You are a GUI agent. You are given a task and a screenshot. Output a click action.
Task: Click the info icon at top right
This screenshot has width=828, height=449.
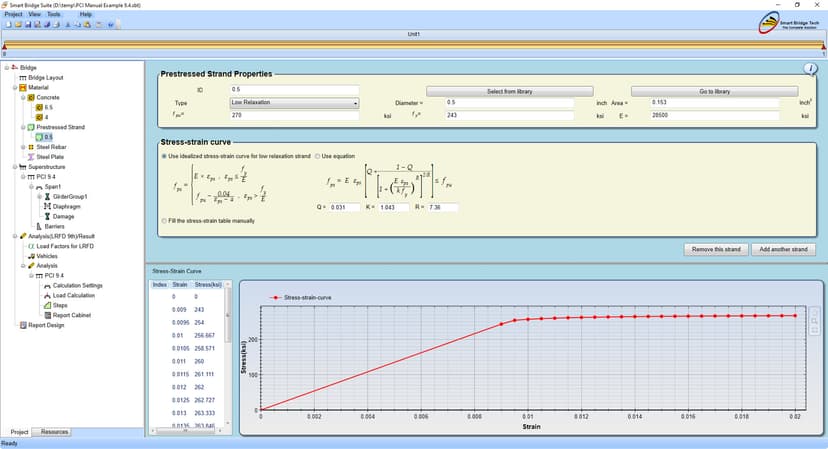pos(810,69)
